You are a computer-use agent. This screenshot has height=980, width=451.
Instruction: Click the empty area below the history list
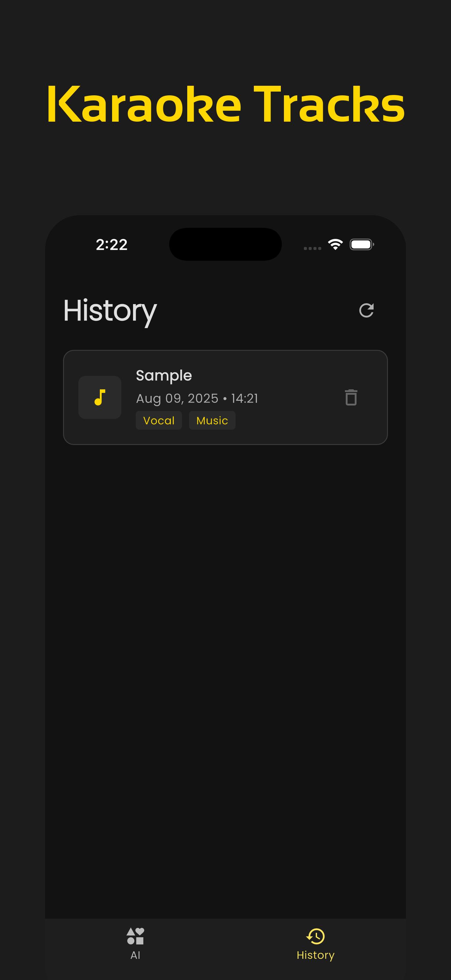[x=225, y=647]
